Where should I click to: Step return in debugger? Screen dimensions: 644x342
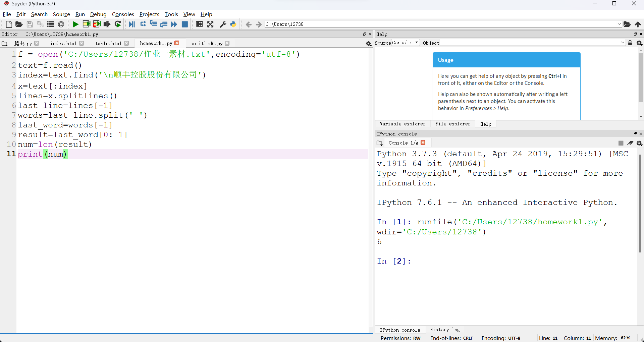pos(164,24)
